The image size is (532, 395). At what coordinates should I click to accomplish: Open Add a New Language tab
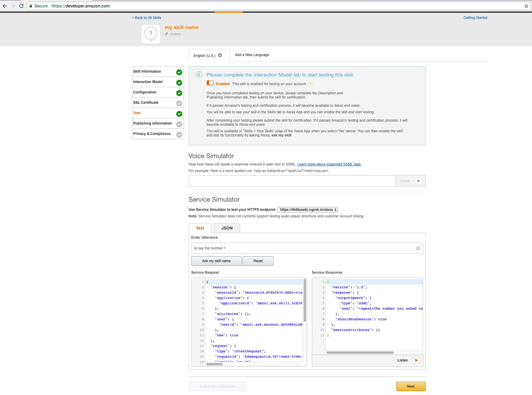click(x=252, y=55)
